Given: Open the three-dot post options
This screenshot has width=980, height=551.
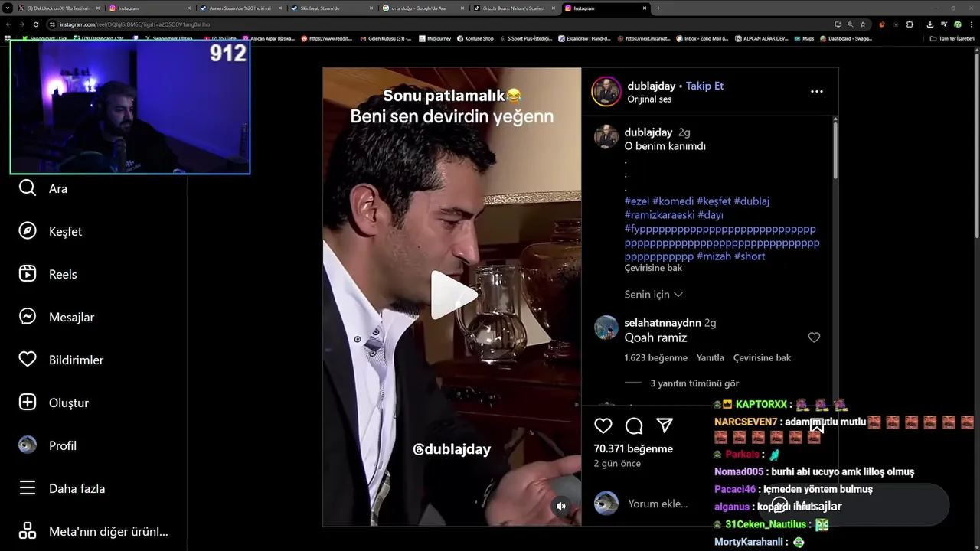Looking at the screenshot, I should (817, 91).
